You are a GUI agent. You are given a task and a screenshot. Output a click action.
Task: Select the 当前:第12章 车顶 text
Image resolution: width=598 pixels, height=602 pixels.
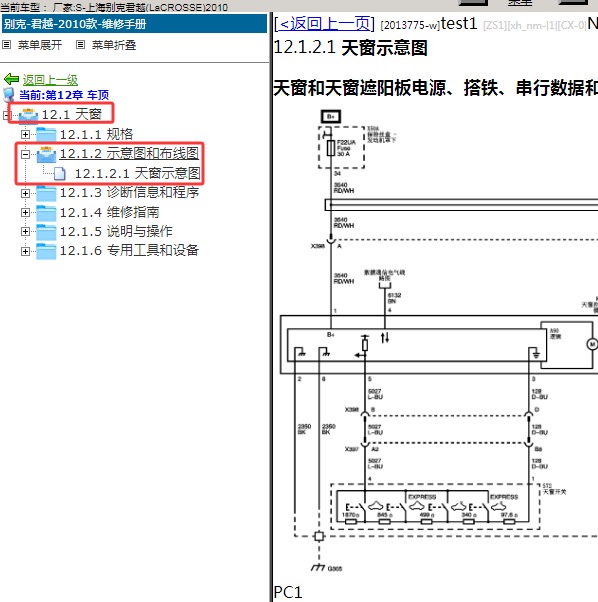point(64,94)
